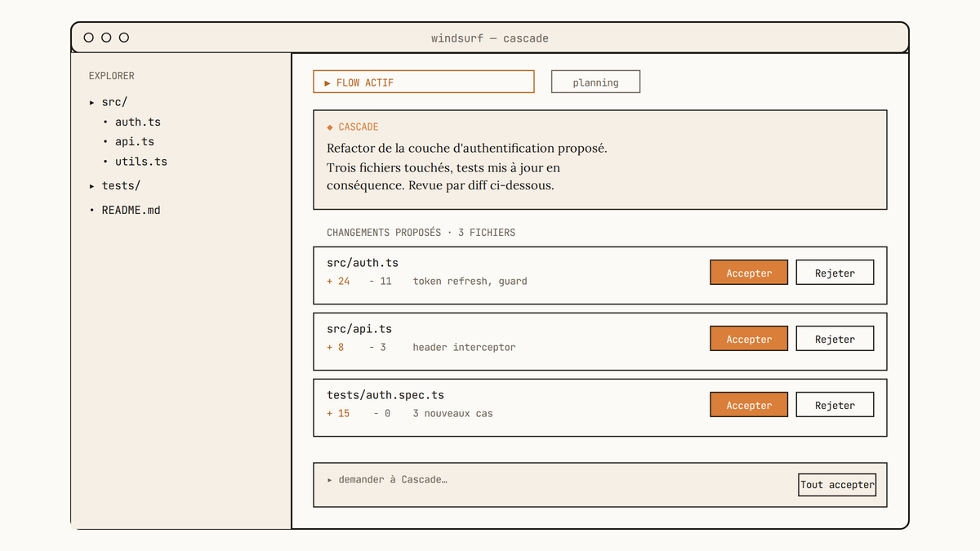The width and height of the screenshot is (980, 551).
Task: Accept changes for tests/auth.spec.ts
Action: point(749,405)
